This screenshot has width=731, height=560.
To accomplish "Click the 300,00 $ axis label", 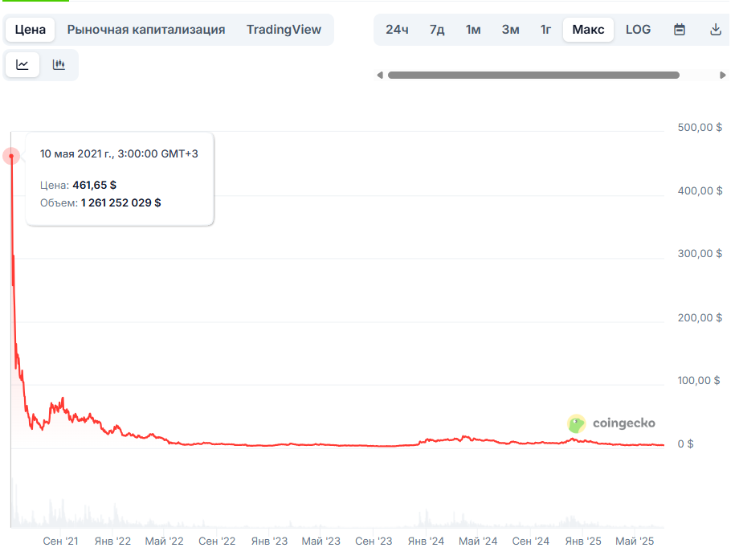I will click(700, 254).
